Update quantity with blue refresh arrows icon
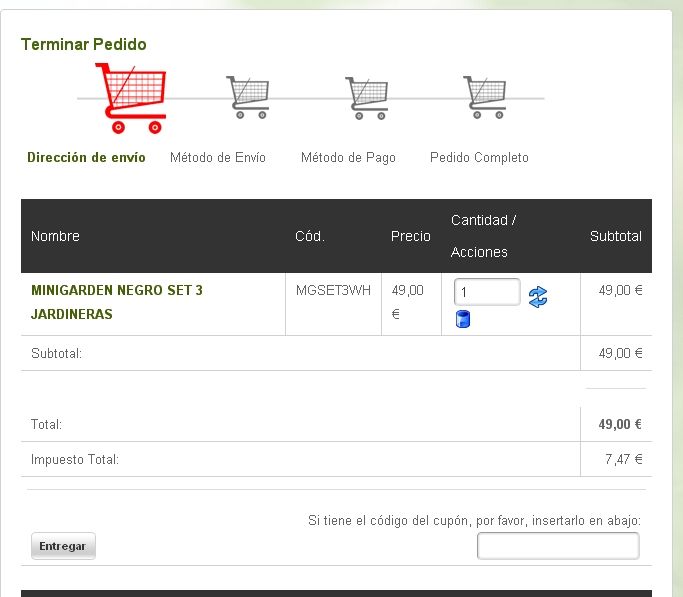This screenshot has height=597, width=683. pos(538,297)
